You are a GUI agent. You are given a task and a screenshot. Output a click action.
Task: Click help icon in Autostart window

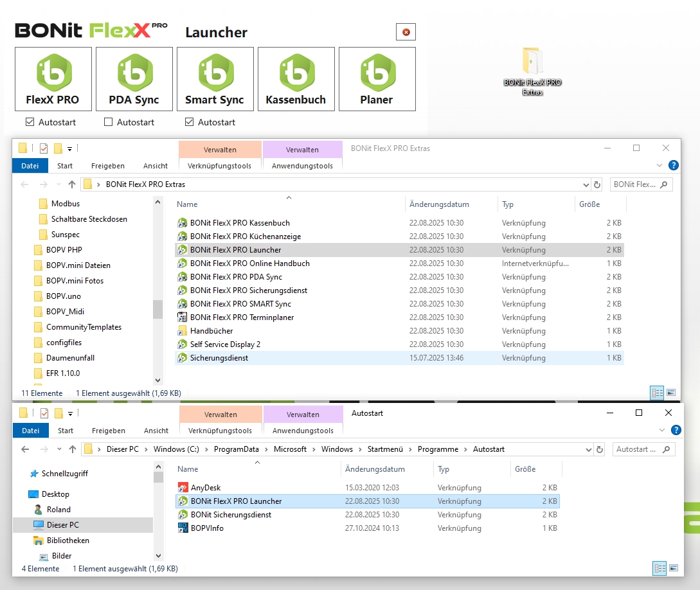(676, 430)
